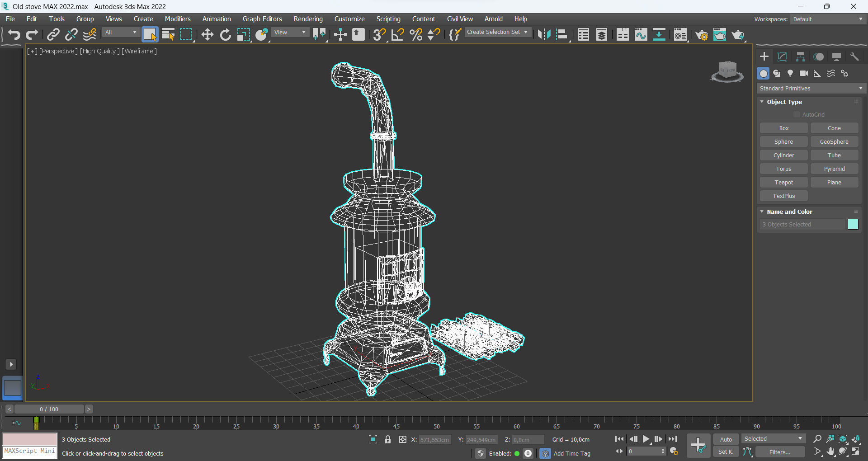This screenshot has height=461, width=868.
Task: Open the Scene Explorer icon
Action: pyautogui.click(x=584, y=34)
